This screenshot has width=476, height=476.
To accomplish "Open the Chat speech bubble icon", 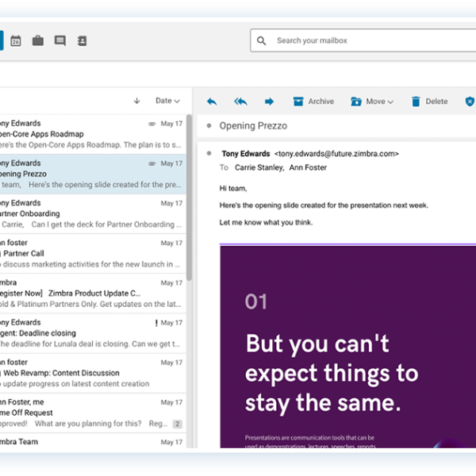I will (59, 40).
